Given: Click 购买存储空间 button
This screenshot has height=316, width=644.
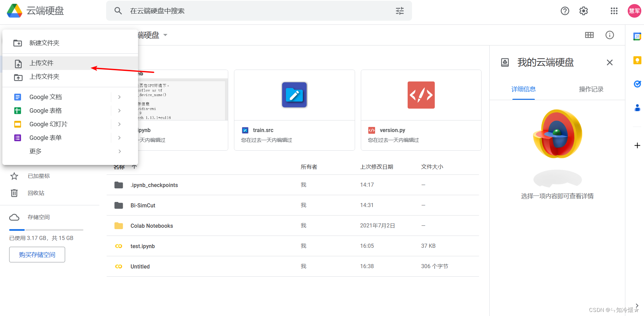Looking at the screenshot, I should (x=37, y=255).
